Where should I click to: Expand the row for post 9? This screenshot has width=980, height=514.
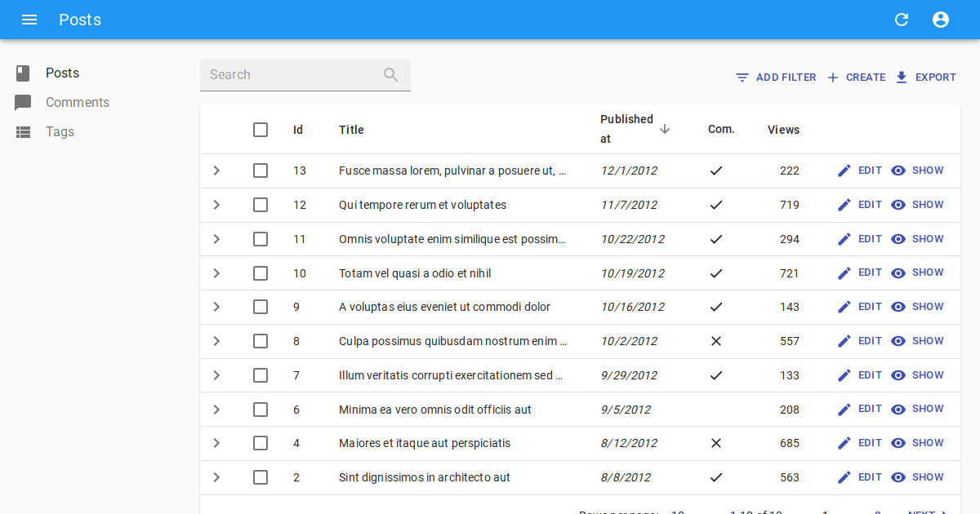click(x=216, y=307)
